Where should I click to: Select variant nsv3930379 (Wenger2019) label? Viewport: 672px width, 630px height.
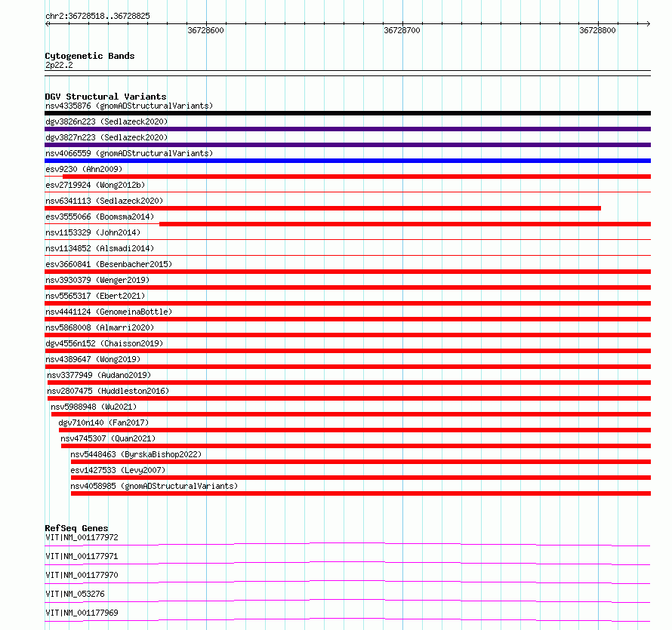[x=97, y=280]
